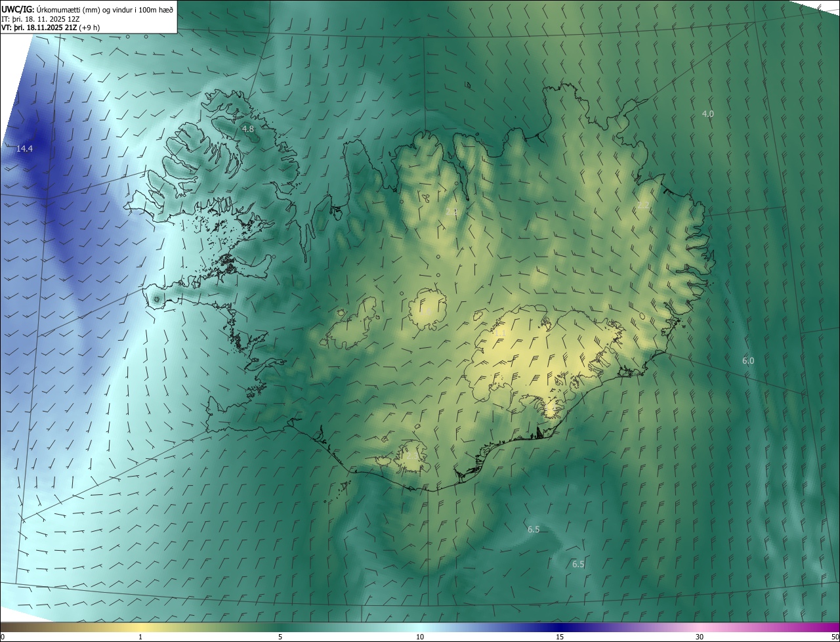Click the 5 tick on the color scale
The width and height of the screenshot is (840, 642).
pos(280,637)
